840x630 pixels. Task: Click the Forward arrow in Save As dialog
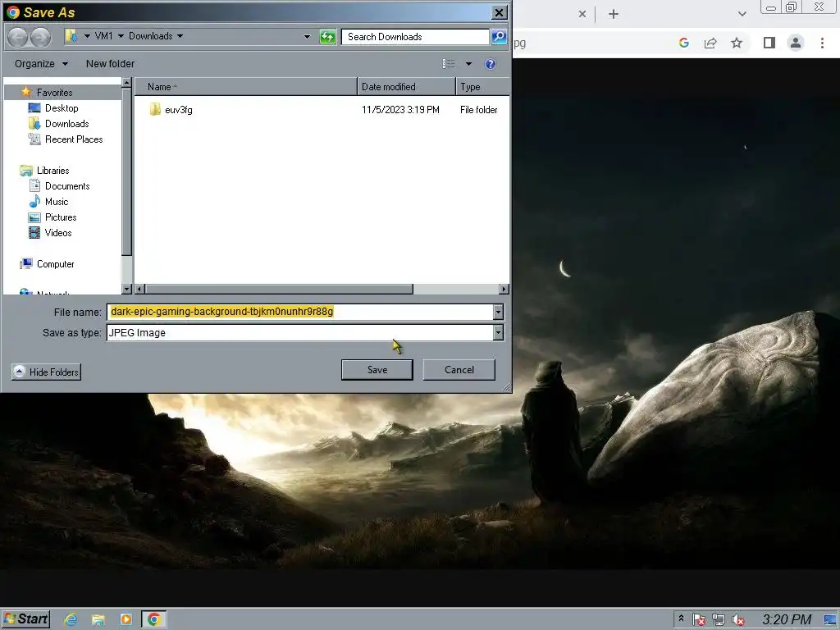click(x=41, y=36)
